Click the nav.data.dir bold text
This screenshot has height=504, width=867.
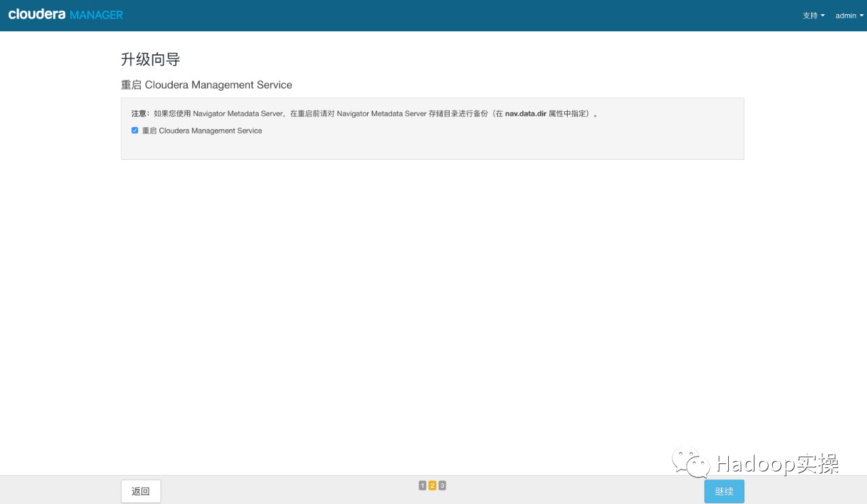[526, 114]
